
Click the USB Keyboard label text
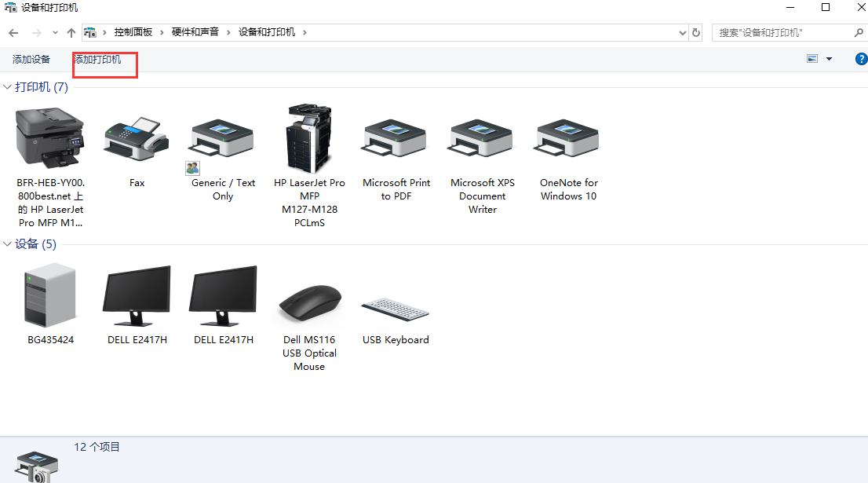click(x=396, y=340)
